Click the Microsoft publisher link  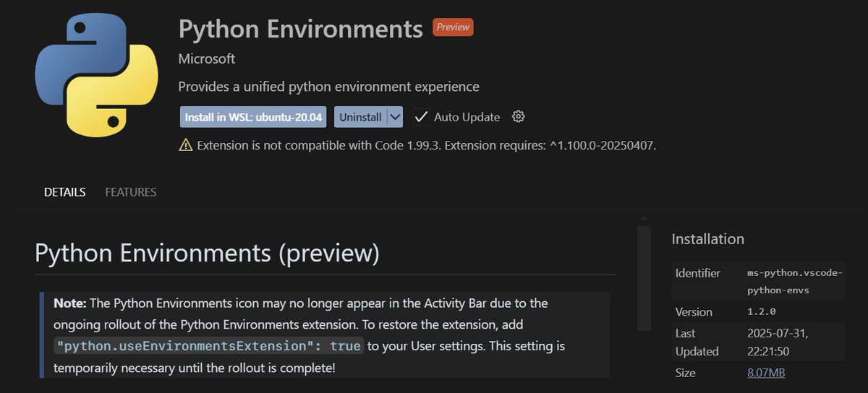point(207,59)
